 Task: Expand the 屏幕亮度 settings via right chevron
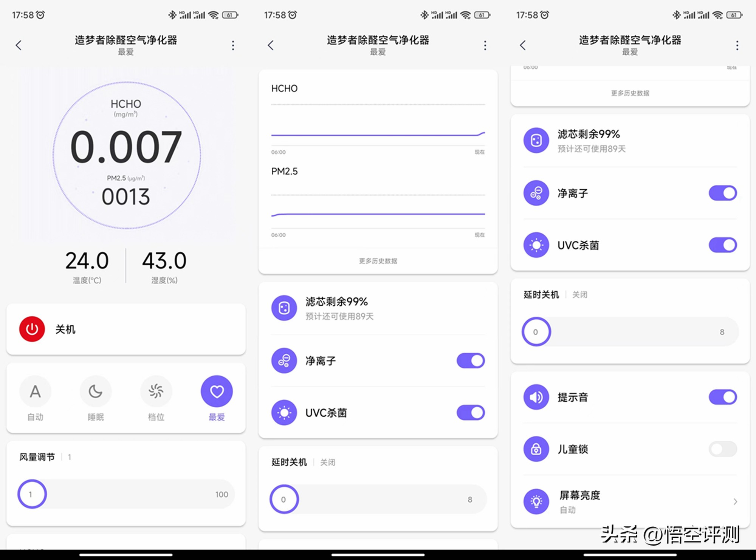click(x=735, y=501)
